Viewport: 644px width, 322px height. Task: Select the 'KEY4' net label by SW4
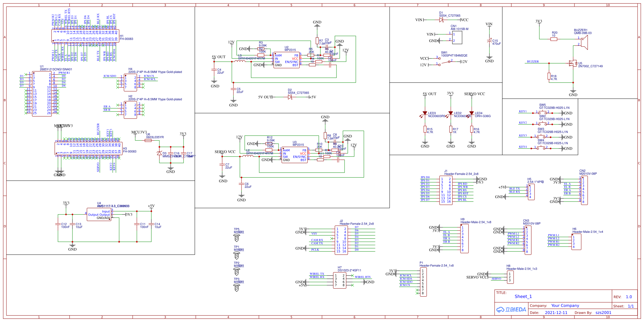pos(523,147)
